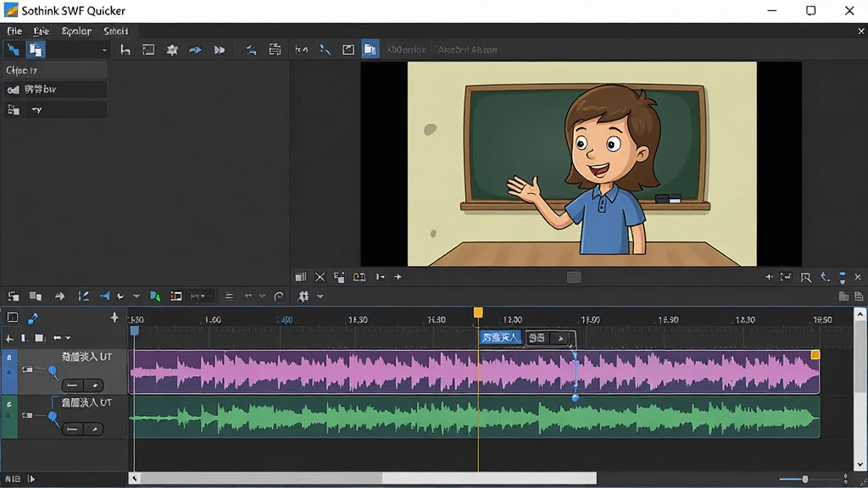Open the third menu in the menu bar

click(x=76, y=31)
